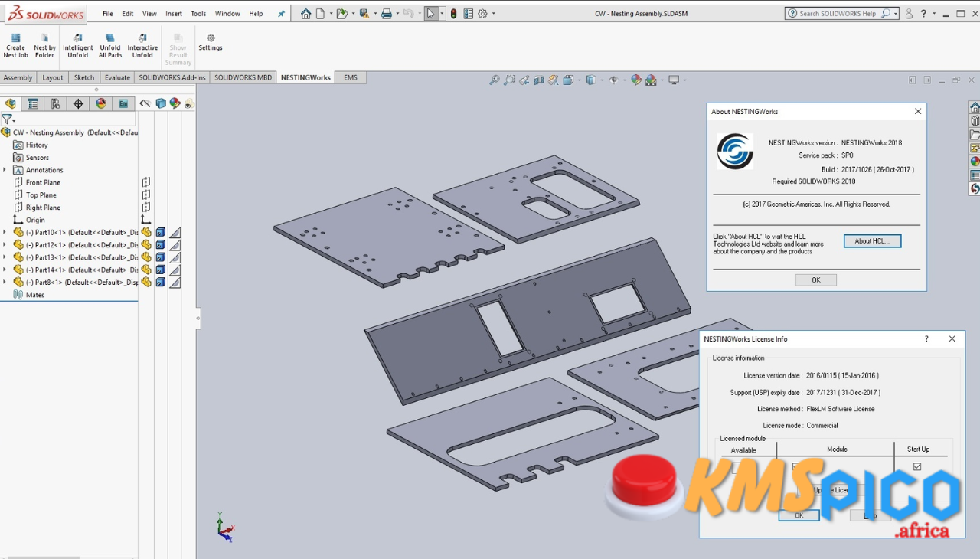Switch to the SOLIDWORKS MBD tab
Image resolution: width=980 pixels, height=559 pixels.
point(243,77)
